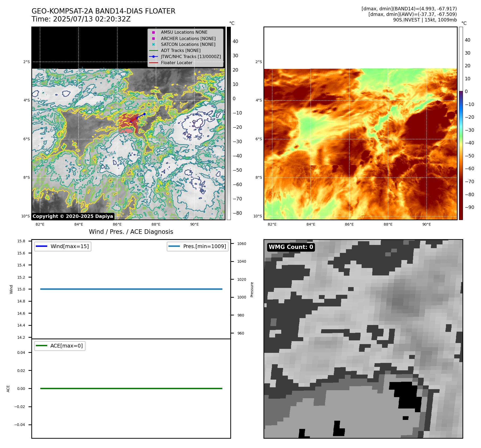
Task: Click the eastern blue JTWC track point
Action: pos(144,114)
